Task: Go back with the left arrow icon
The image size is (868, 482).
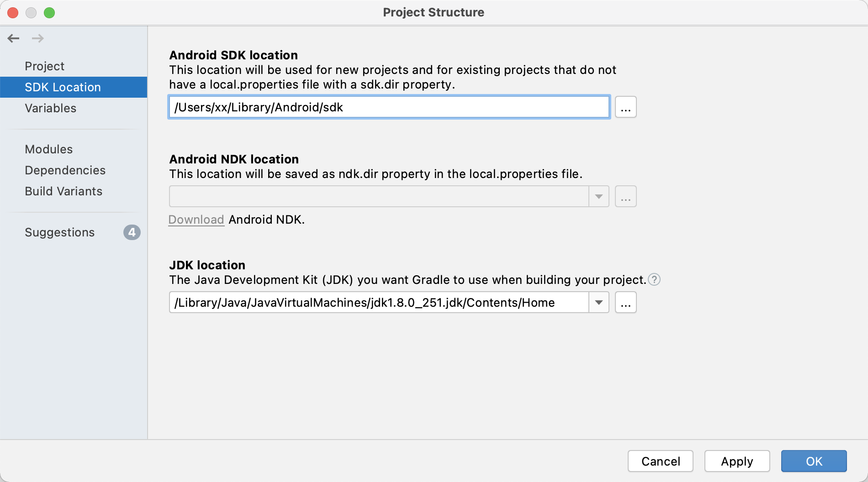Action: [x=13, y=38]
